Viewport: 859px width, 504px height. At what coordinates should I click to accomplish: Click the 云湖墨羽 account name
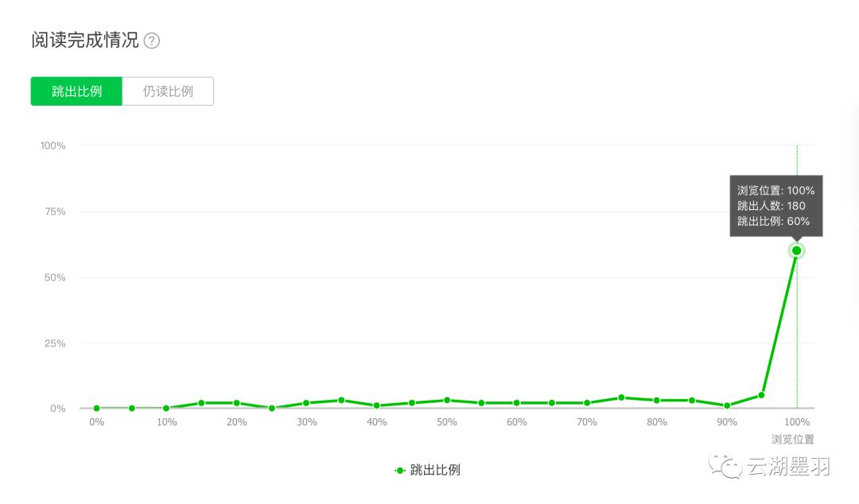pyautogui.click(x=787, y=467)
